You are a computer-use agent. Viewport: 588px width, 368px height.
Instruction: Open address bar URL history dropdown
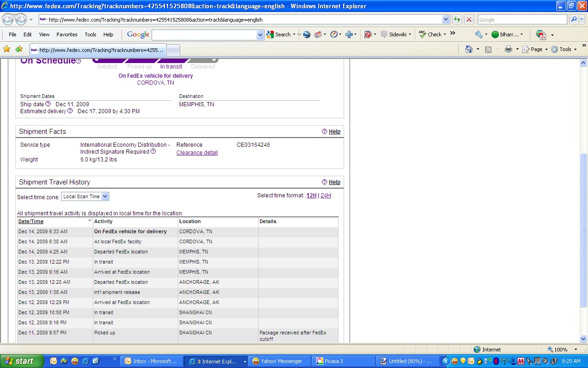point(446,20)
